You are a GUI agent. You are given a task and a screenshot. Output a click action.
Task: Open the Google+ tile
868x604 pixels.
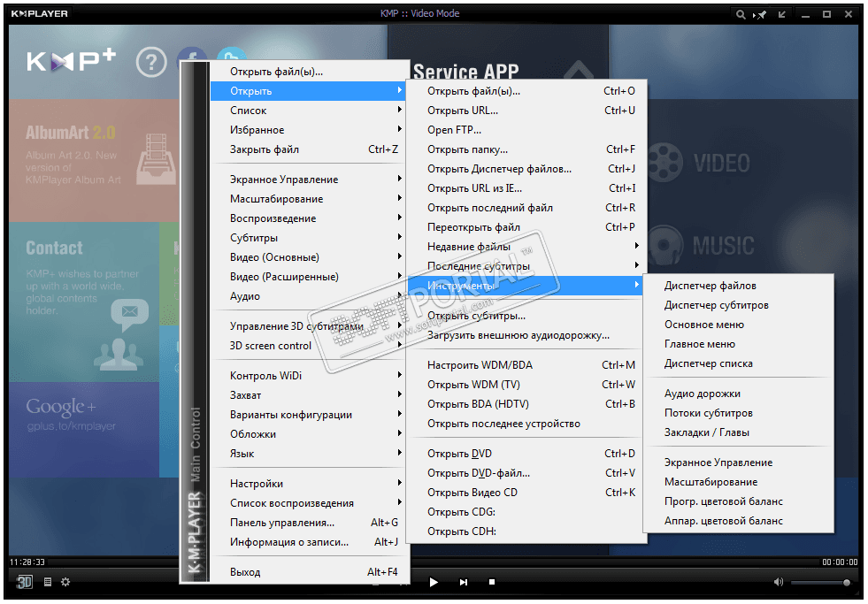pos(84,430)
